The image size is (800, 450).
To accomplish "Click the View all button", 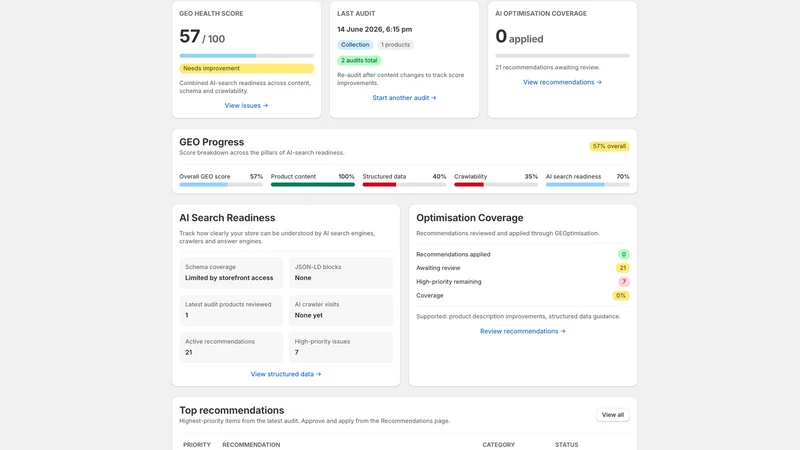I will tap(613, 415).
